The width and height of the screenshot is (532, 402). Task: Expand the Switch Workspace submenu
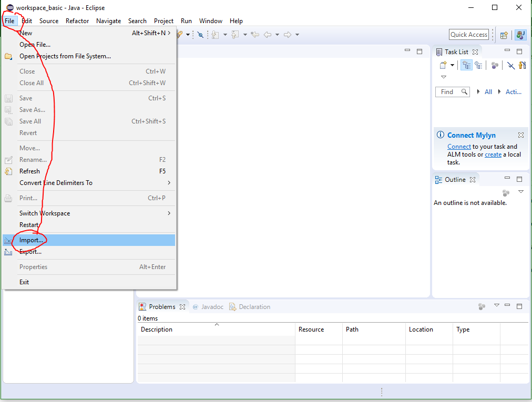click(x=89, y=213)
